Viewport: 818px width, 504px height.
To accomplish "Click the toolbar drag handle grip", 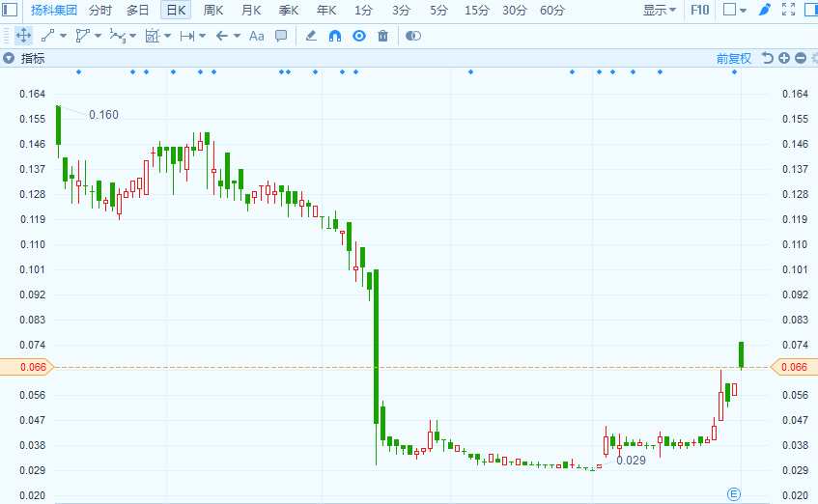I will 6,36.
